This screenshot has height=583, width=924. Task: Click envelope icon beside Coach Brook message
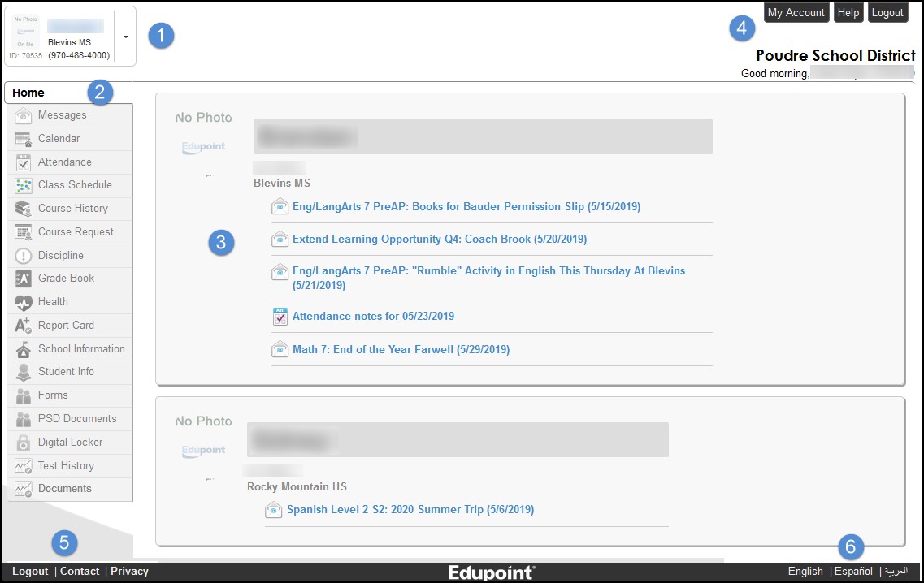[280, 239]
